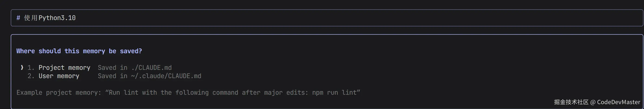Click the # memory prefix symbol
644x109 pixels.
coord(18,18)
